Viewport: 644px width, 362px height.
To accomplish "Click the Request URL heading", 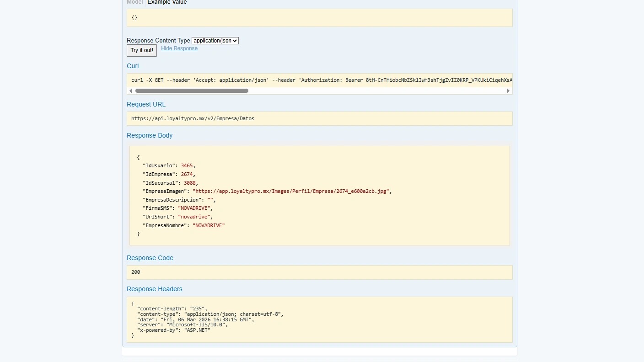I will click(146, 104).
